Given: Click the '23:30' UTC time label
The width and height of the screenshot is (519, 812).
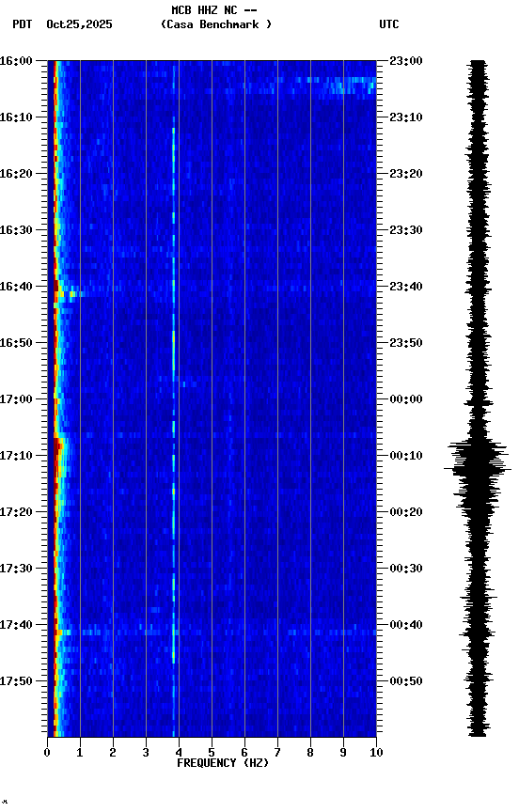Looking at the screenshot, I should pos(406,230).
